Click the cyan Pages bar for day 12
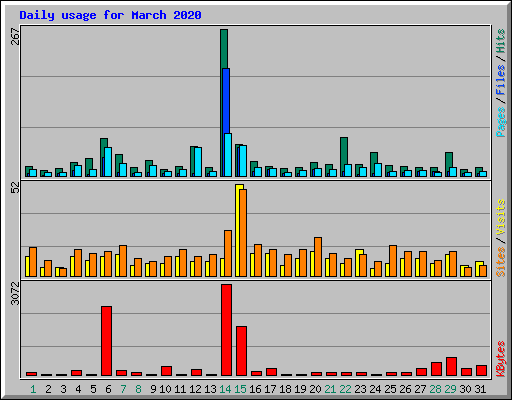The image size is (512, 400). [198, 162]
